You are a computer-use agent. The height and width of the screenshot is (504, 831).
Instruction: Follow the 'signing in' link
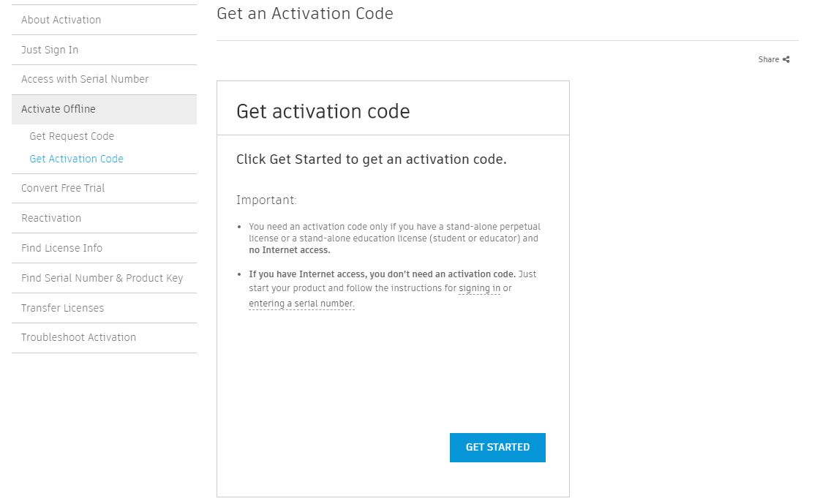pos(479,288)
